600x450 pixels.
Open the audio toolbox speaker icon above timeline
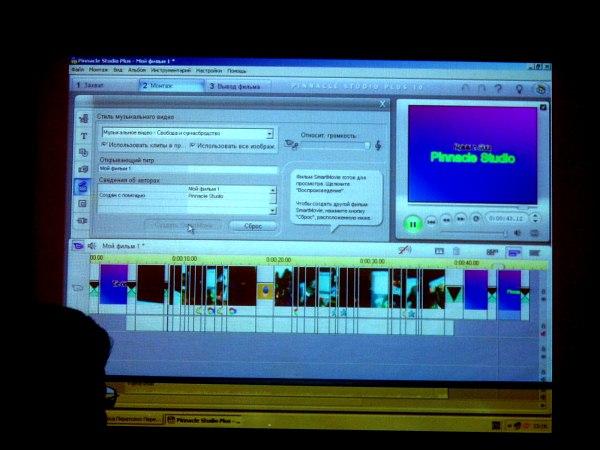(92, 246)
